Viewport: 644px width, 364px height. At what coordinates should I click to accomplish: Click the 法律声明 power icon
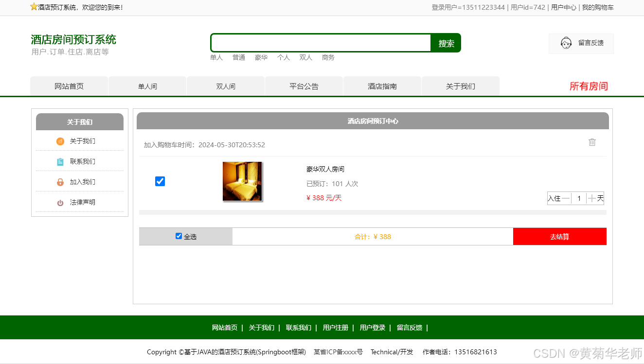tap(59, 202)
